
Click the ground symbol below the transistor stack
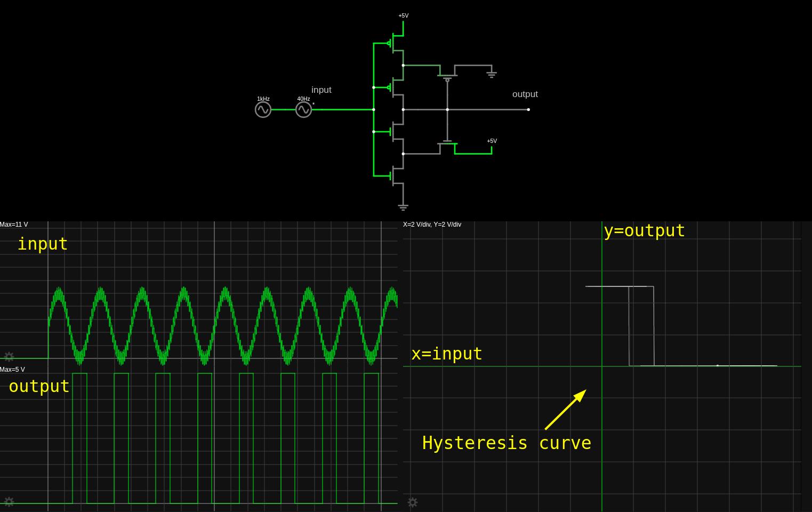tap(403, 206)
